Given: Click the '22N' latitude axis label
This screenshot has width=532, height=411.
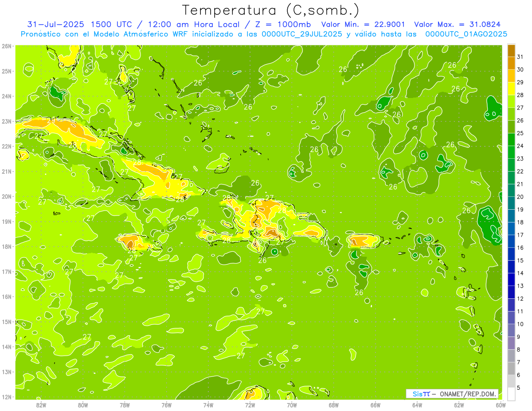Looking at the screenshot, I should coord(7,146).
